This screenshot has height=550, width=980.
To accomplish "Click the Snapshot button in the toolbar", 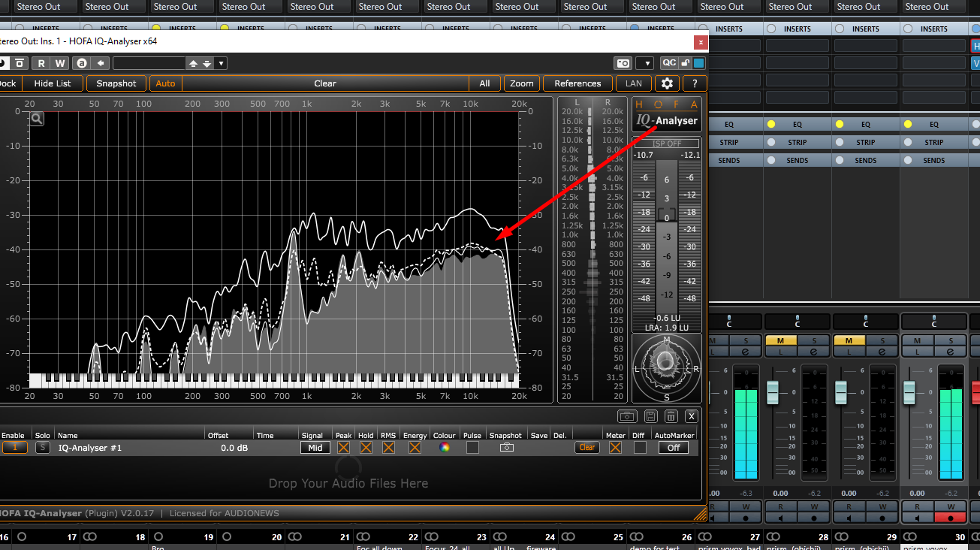I will [x=116, y=83].
